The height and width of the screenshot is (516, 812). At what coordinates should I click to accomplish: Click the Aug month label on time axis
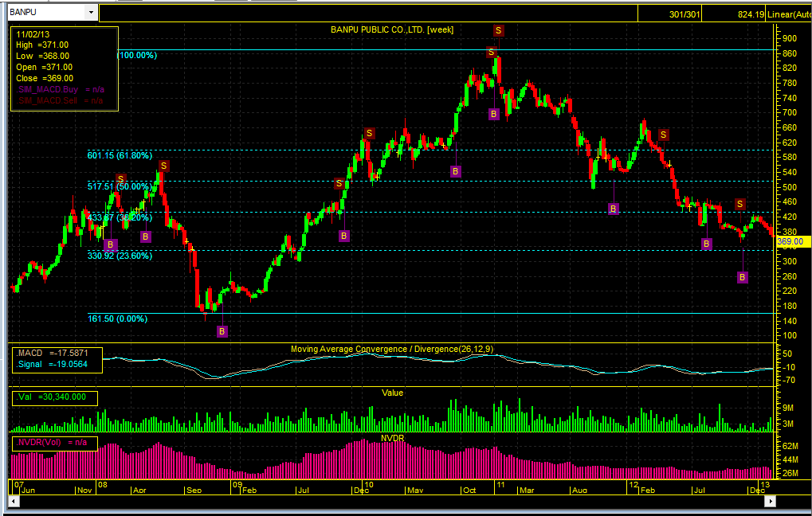[x=579, y=491]
